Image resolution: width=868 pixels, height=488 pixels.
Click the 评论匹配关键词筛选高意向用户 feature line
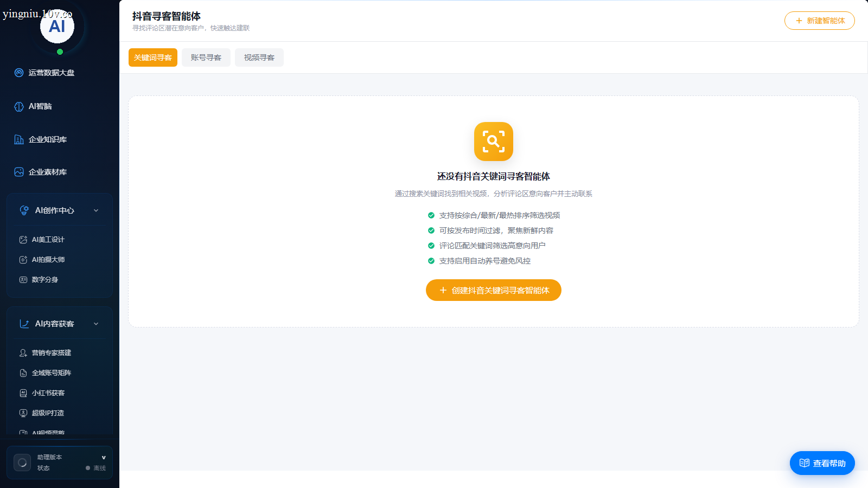point(487,246)
